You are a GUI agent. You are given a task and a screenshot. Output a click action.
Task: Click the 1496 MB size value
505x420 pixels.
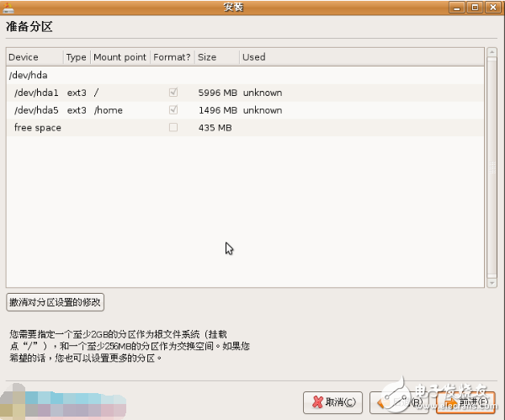click(218, 110)
